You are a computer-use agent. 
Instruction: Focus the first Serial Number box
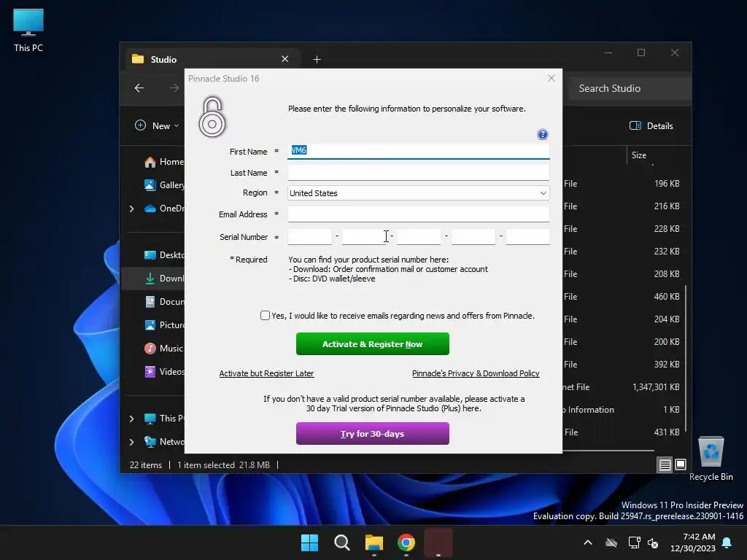coord(309,237)
